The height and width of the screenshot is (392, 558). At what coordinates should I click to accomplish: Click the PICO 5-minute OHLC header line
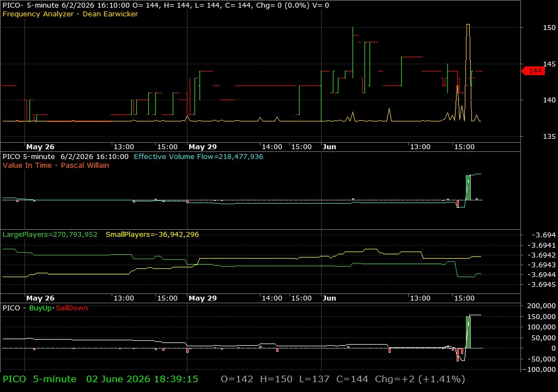point(166,5)
